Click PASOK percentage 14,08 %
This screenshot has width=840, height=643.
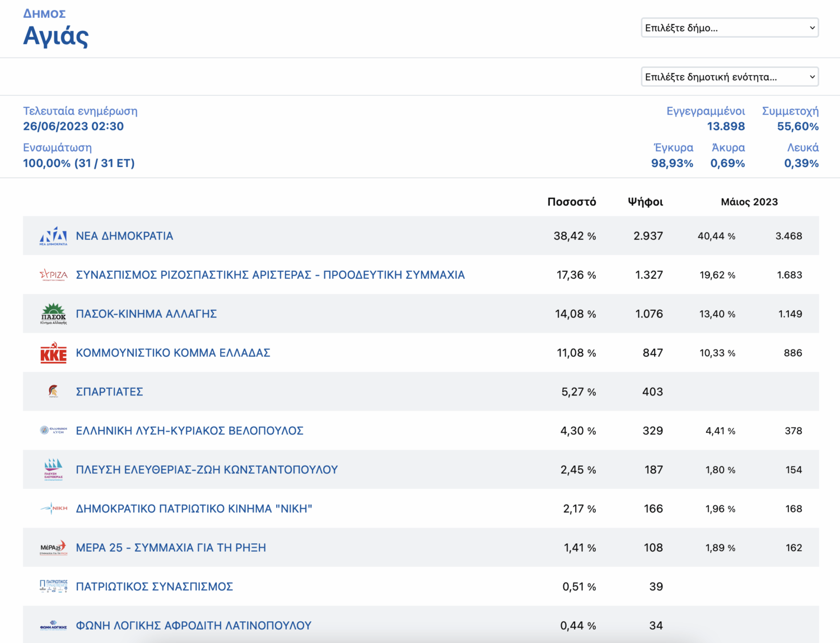[575, 314]
